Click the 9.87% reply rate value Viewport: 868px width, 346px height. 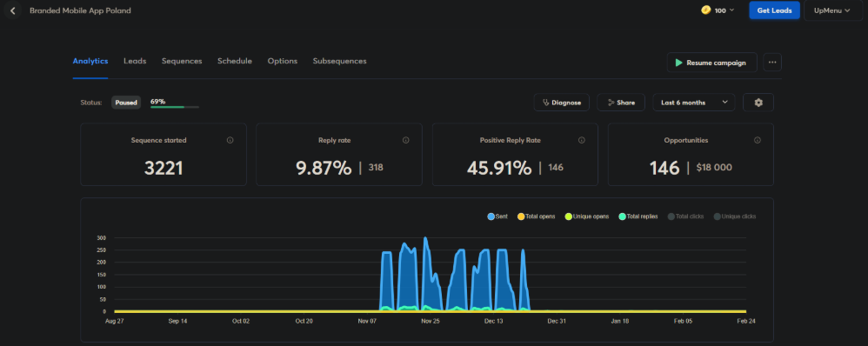click(x=324, y=169)
